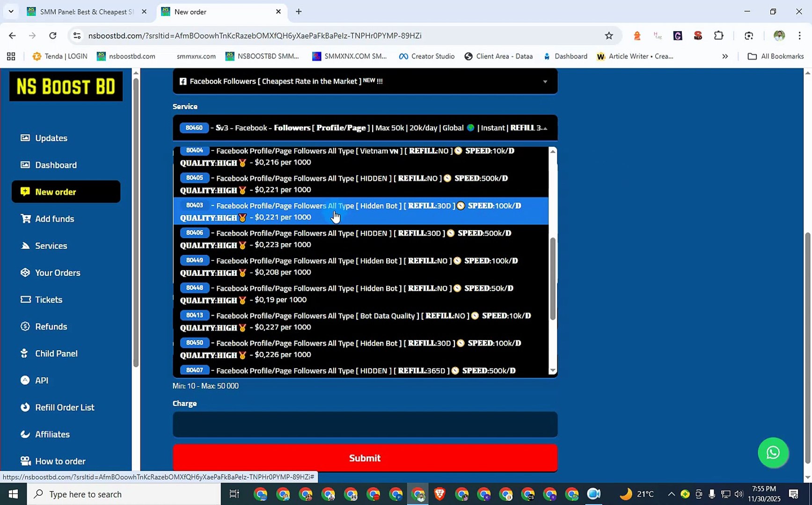812x505 pixels.
Task: Open the smmxnx.com bookmark
Action: tap(196, 56)
